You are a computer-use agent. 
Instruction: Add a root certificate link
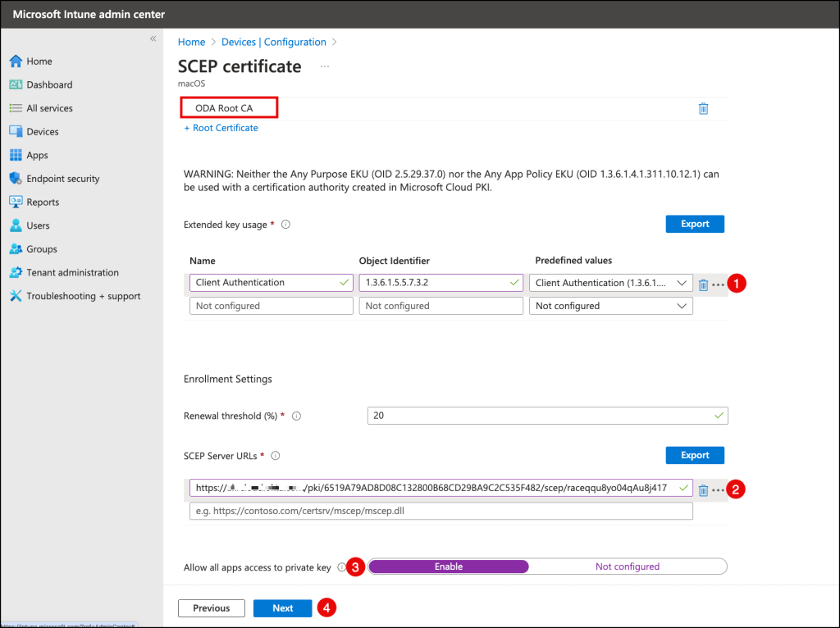(221, 128)
